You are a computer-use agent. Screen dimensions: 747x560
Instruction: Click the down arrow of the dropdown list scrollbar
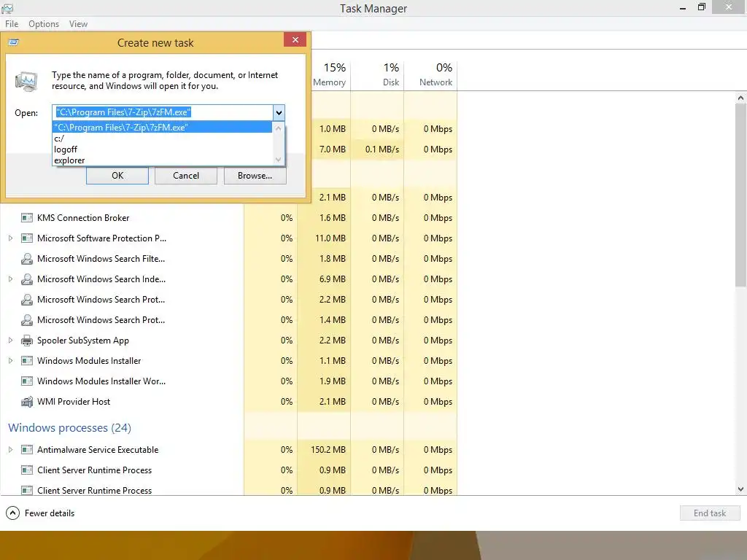click(278, 160)
